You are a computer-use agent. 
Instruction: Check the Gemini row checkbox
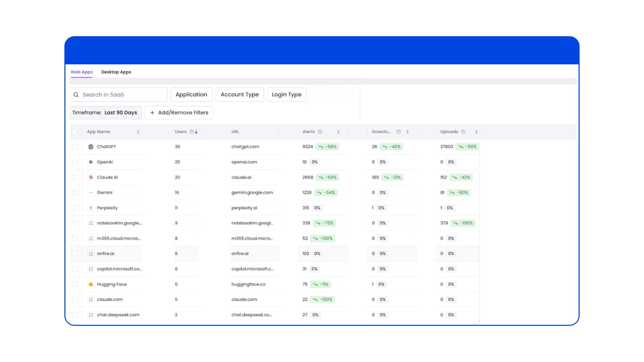tap(75, 193)
